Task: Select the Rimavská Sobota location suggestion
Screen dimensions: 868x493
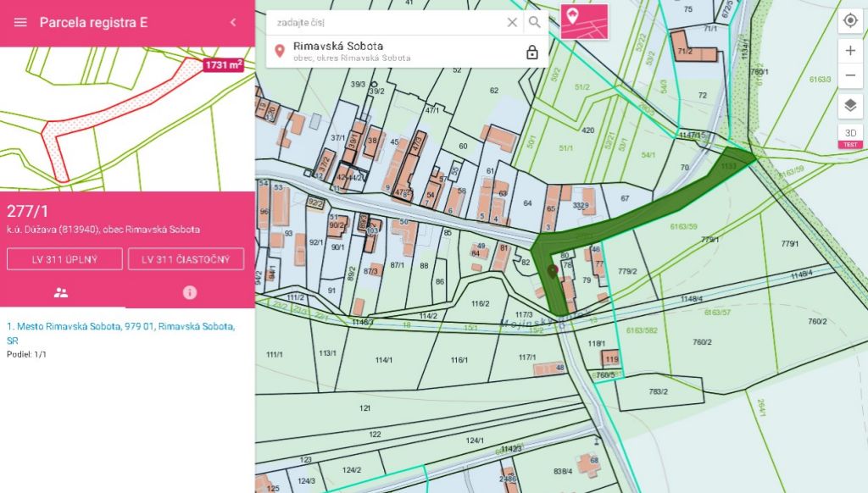Action: tap(398, 51)
